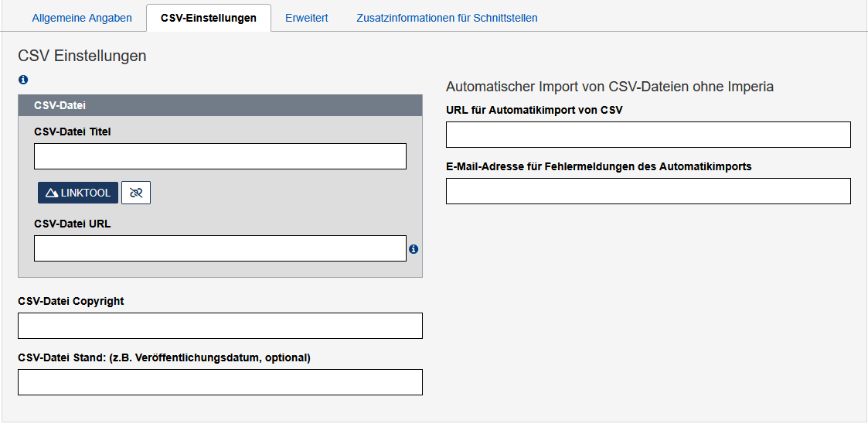Click the E-Mail-Adresse für Fehlermeldungen label
Screen dimensions: 868x424
coord(599,166)
